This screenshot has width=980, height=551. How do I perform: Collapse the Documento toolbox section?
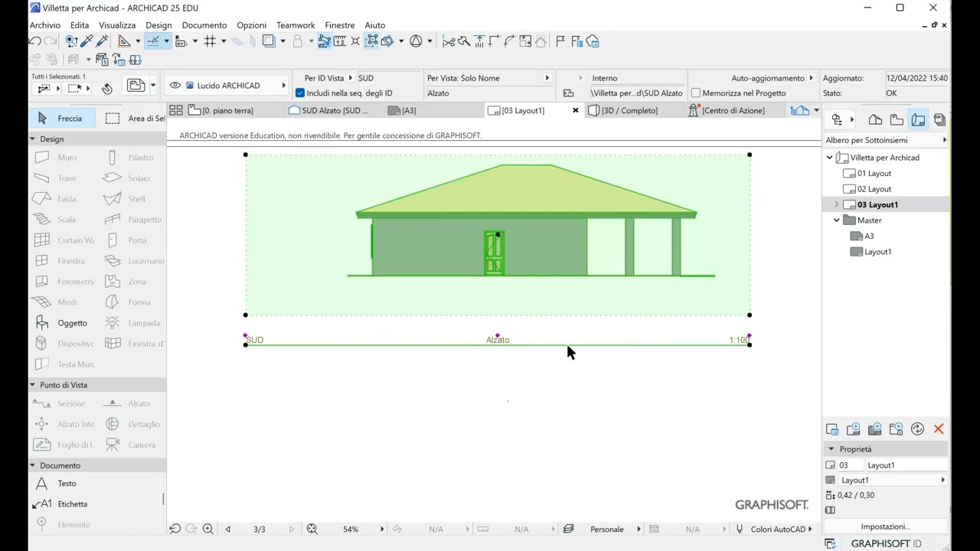32,465
